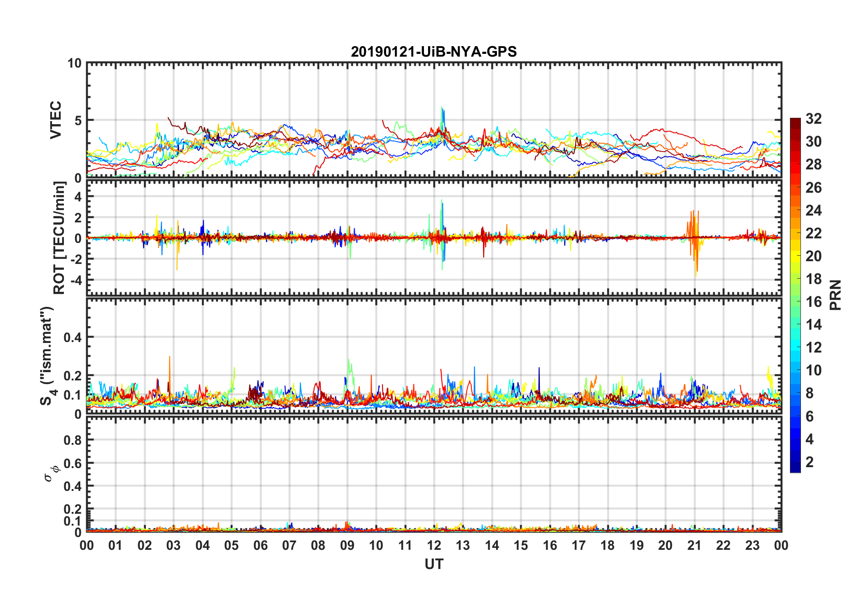The image size is (868, 590).
Task: Click the -4 tick on ROT axis
Action: click(76, 279)
